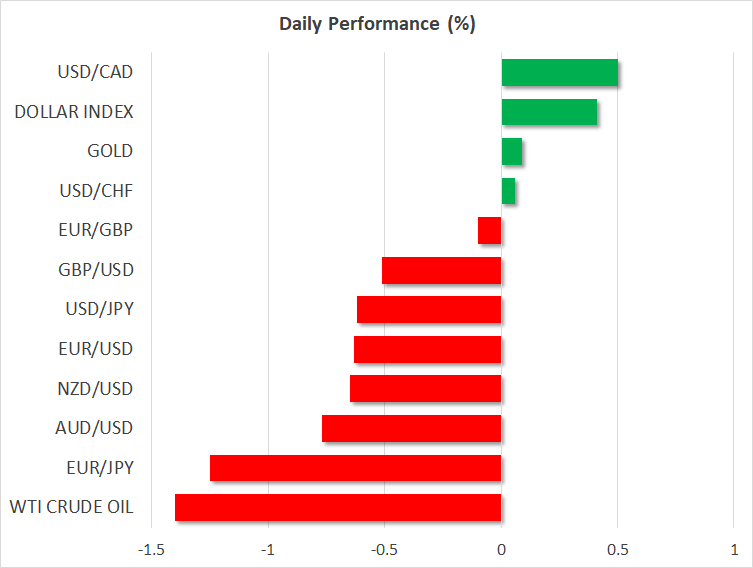Click the green DOLLAR INDEX bar
Viewport: 753px width, 568px height.
[x=549, y=112]
